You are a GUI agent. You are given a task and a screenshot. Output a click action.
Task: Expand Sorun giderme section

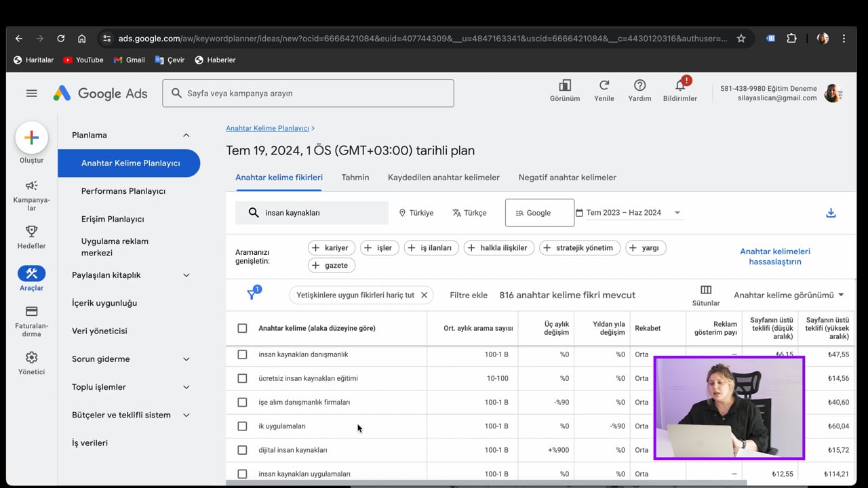pyautogui.click(x=186, y=359)
